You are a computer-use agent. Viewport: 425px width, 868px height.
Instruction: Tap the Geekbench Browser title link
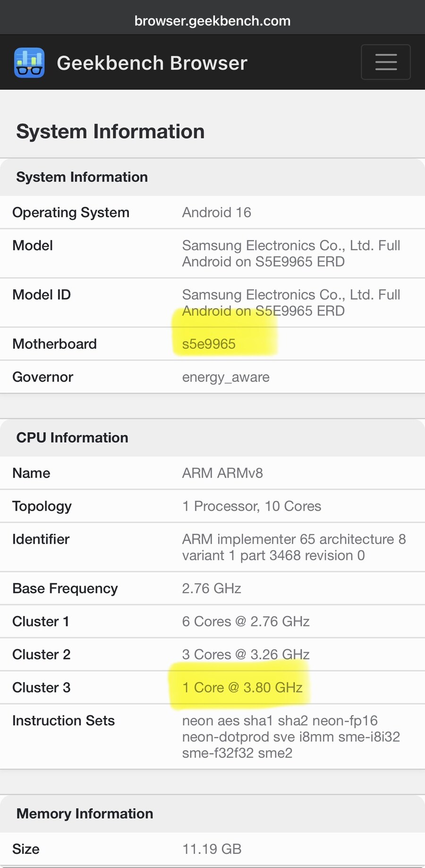(152, 63)
